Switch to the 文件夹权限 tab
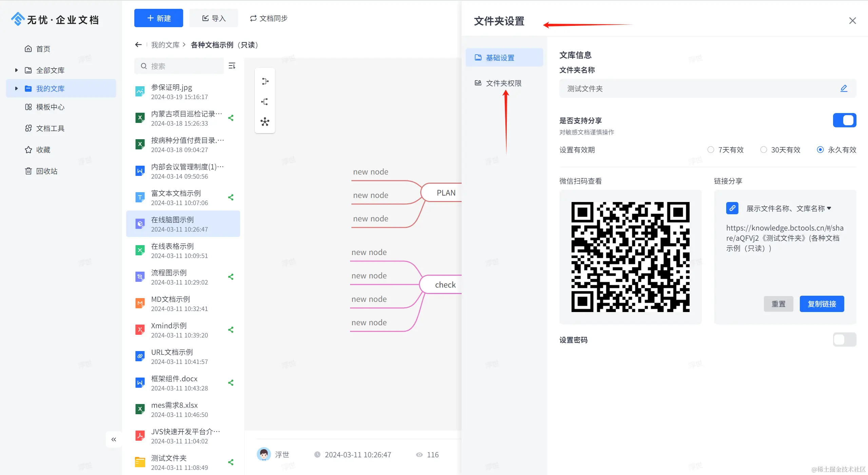This screenshot has width=868, height=475. click(503, 83)
